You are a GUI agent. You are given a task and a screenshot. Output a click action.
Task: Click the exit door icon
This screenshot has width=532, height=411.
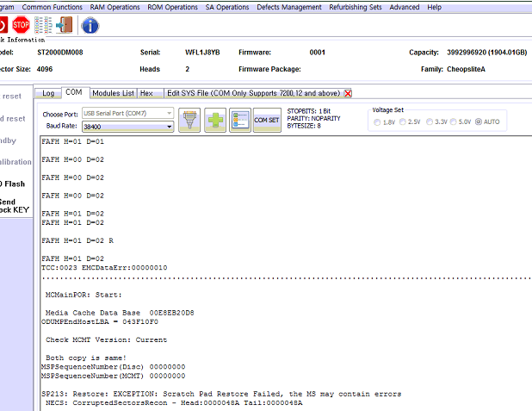(x=65, y=25)
